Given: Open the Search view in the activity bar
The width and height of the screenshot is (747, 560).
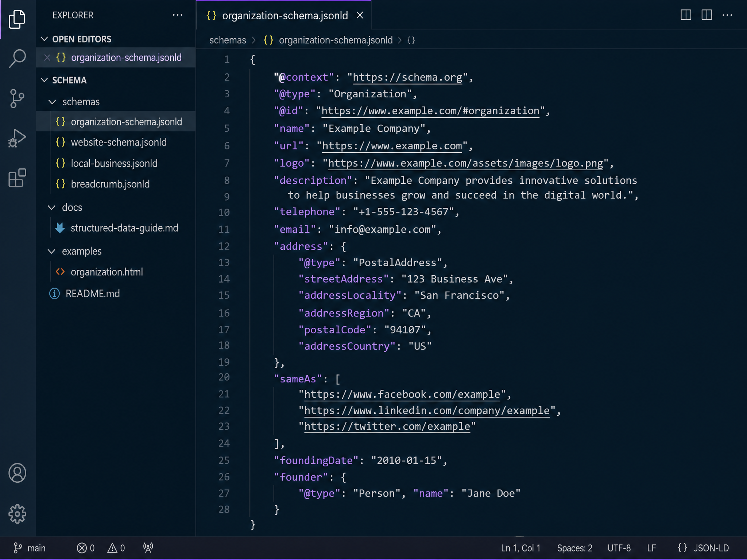Looking at the screenshot, I should 17,58.
